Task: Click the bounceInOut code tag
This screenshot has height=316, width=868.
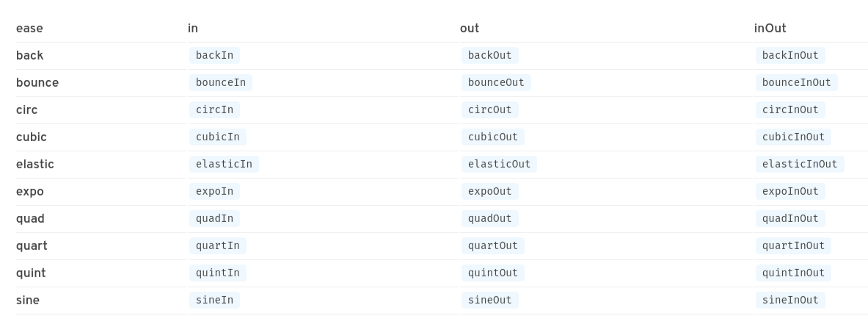Action: click(796, 82)
